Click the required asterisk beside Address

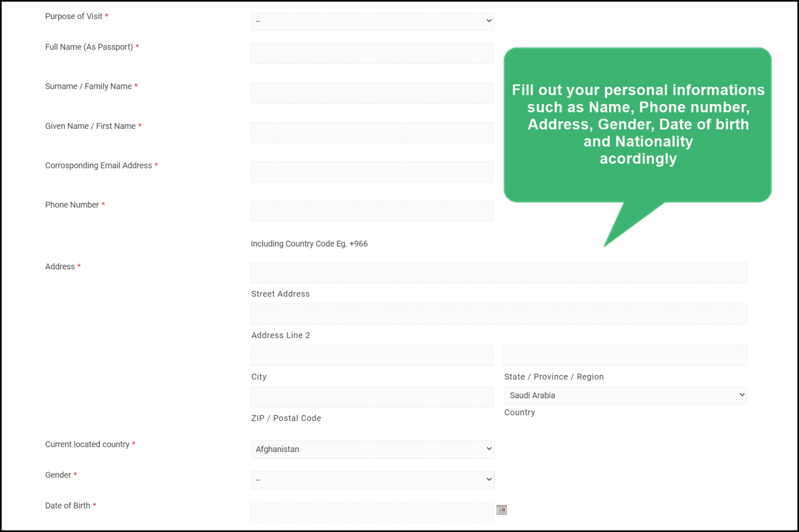click(79, 266)
